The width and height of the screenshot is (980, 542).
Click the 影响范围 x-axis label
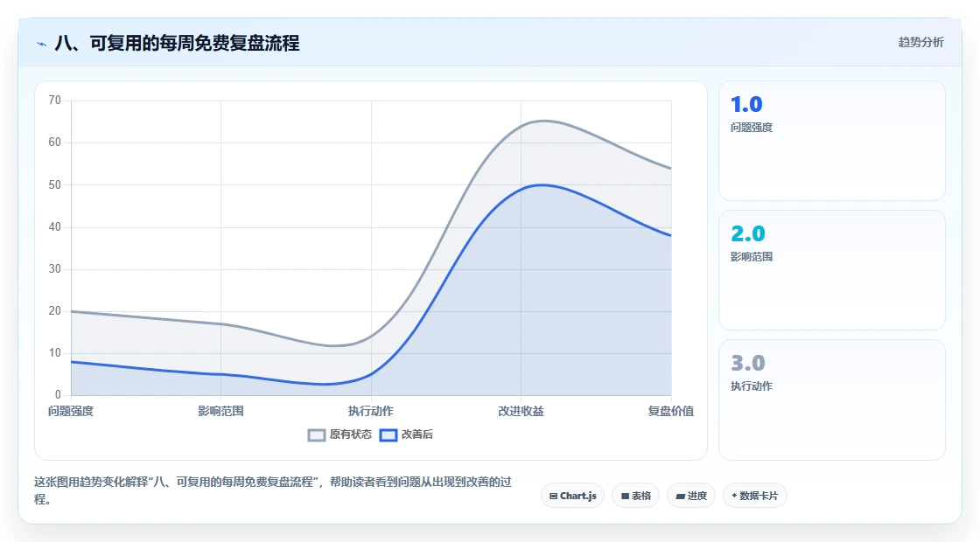tap(220, 411)
